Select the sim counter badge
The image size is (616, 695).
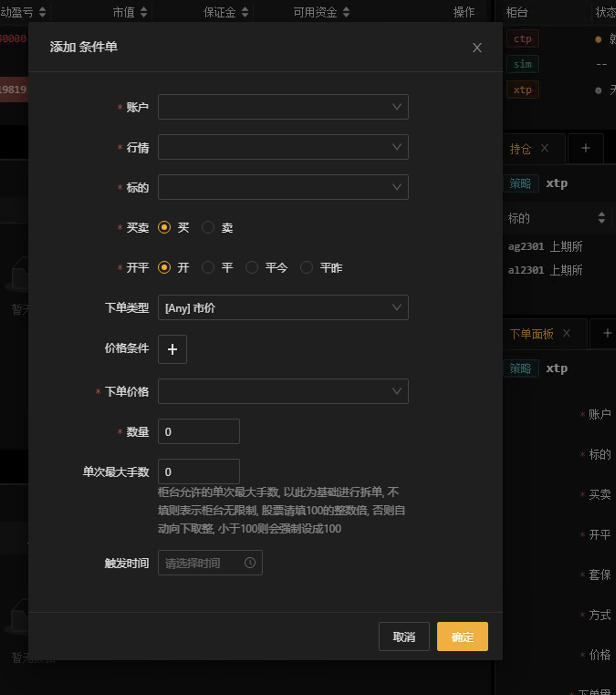click(522, 64)
